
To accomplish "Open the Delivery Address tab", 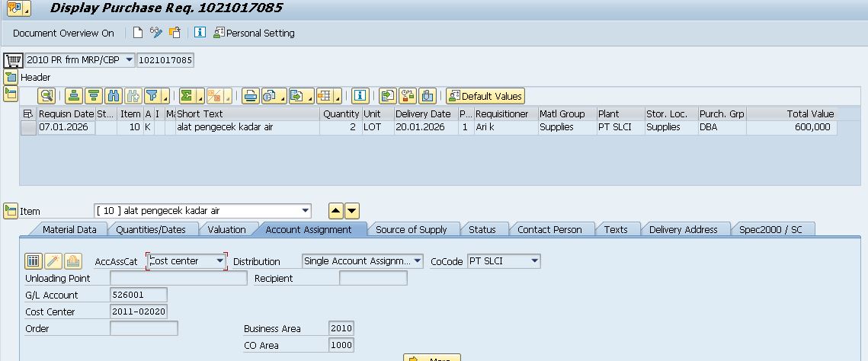I will point(683,229).
